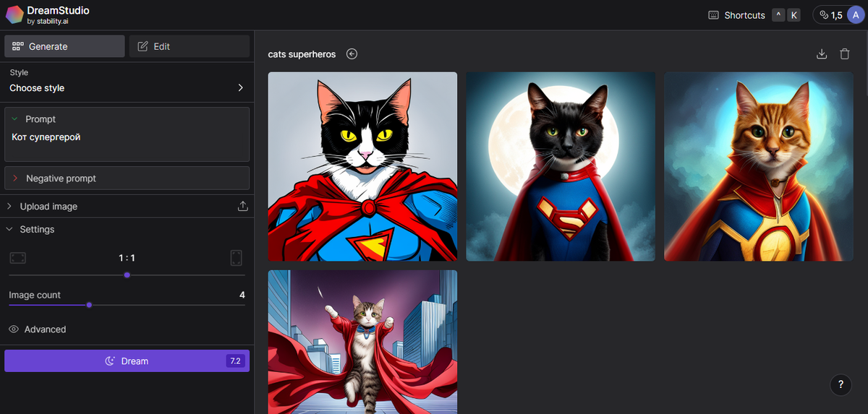The height and width of the screenshot is (414, 868).
Task: Go back using the circled arrow icon
Action: point(352,54)
